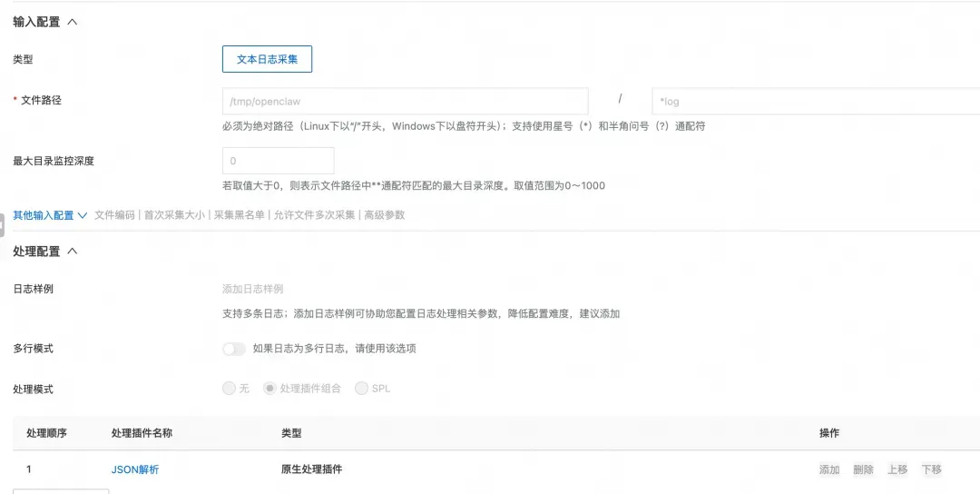Viewport: 980px width, 494px height.
Task: Click the 文件编码 option text
Action: coord(114,215)
